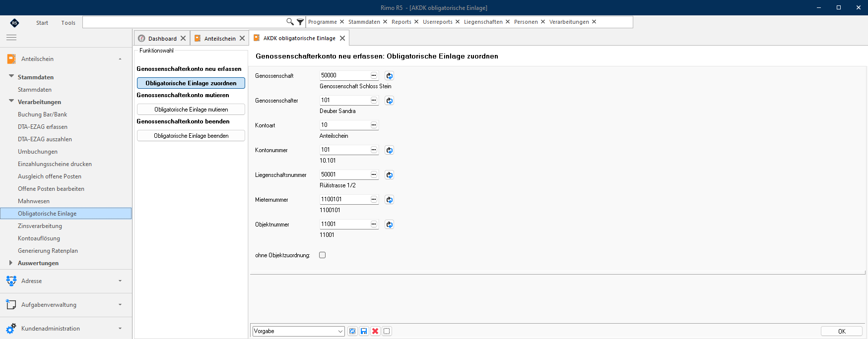Image resolution: width=868 pixels, height=339 pixels.
Task: Close the Dashboard tab
Action: 183,38
